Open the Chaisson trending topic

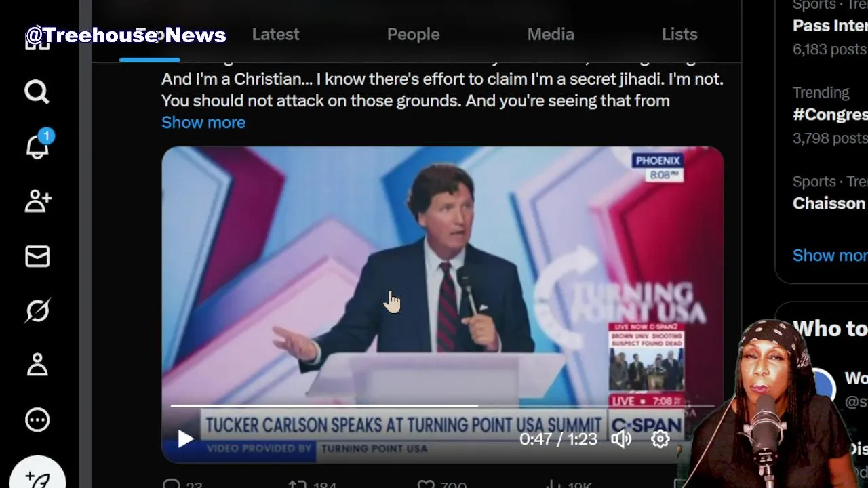tap(830, 203)
